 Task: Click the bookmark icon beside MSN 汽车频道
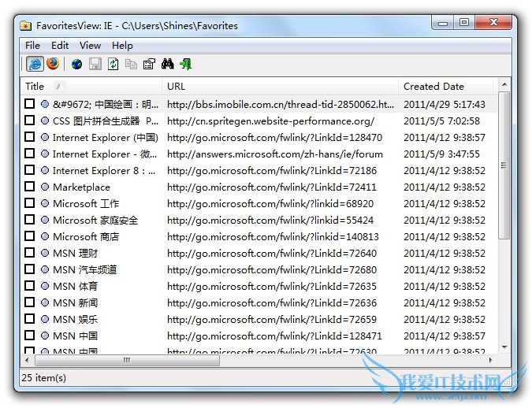45,269
